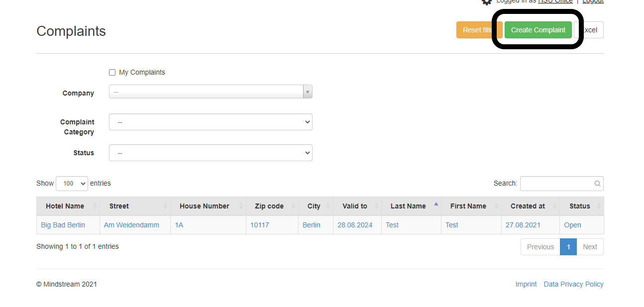This screenshot has width=644, height=307.
Task: Expand the Complaint Category dropdown
Action: click(210, 122)
